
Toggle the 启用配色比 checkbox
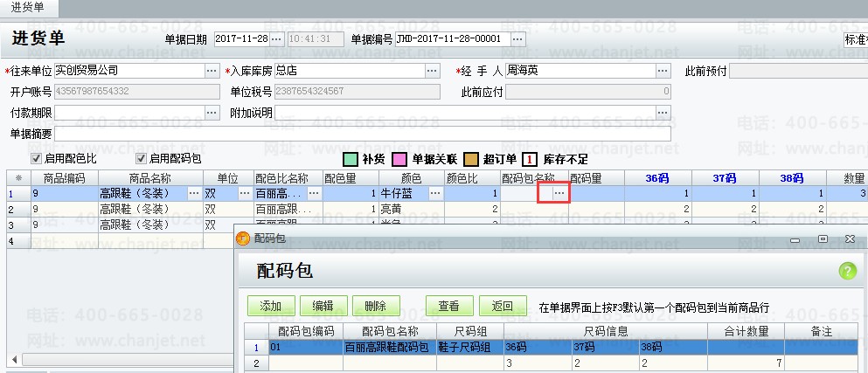36,159
